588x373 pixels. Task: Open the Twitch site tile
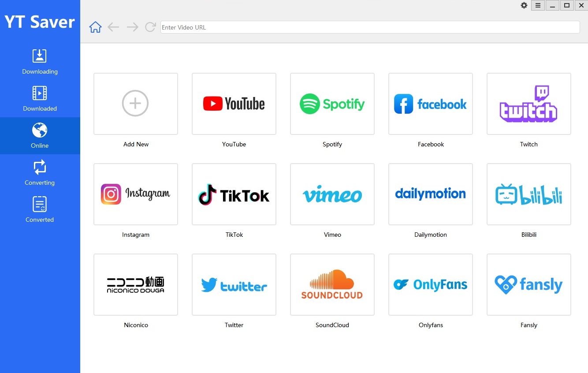(x=529, y=104)
